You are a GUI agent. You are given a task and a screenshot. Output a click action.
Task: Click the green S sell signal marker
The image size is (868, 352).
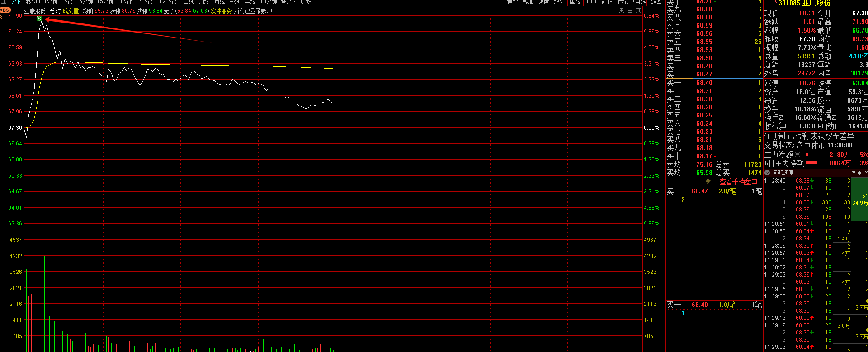39,19
